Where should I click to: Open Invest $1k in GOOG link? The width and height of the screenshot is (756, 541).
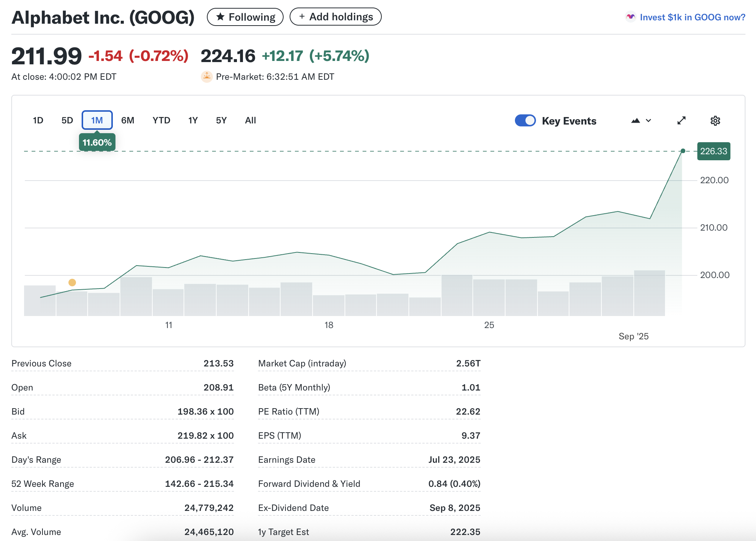coord(692,17)
